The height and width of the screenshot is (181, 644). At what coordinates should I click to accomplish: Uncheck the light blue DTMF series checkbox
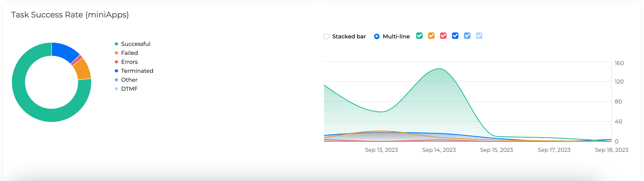pos(479,36)
